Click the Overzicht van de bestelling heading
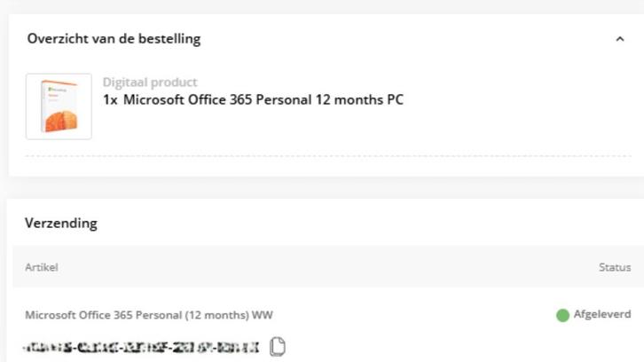The image size is (644, 362). tap(114, 39)
